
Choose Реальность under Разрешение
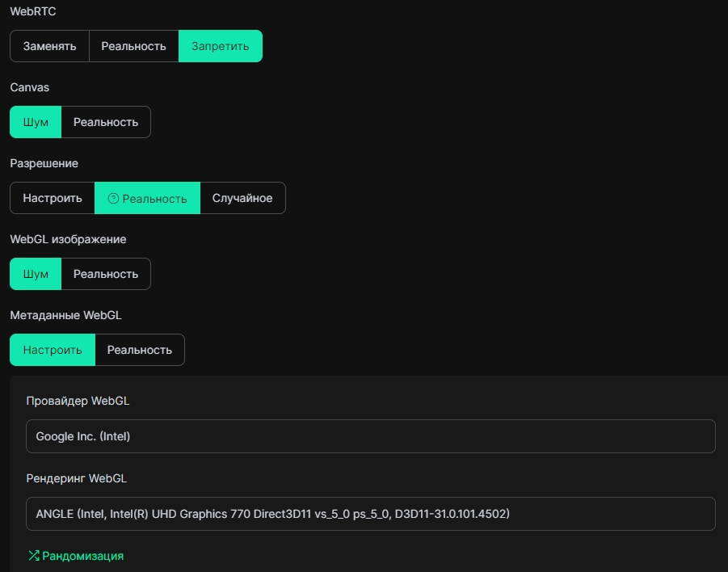pos(148,198)
